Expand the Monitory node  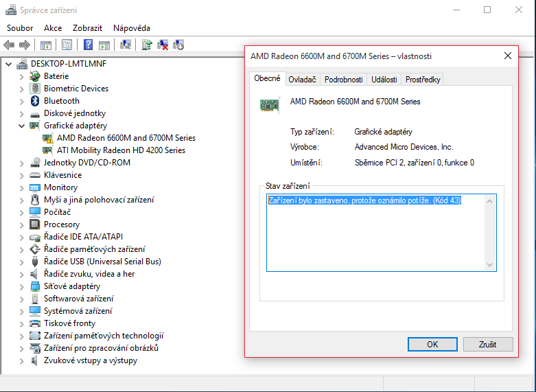coord(21,188)
